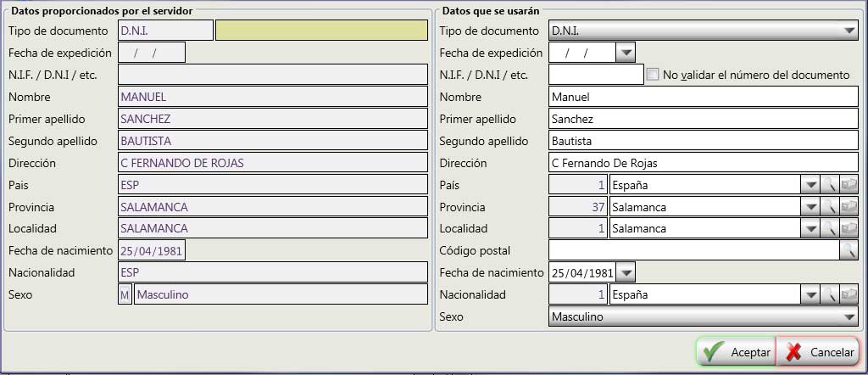The width and height of the screenshot is (868, 375).
Task: Open the Provincia records card icon
Action: click(x=849, y=207)
